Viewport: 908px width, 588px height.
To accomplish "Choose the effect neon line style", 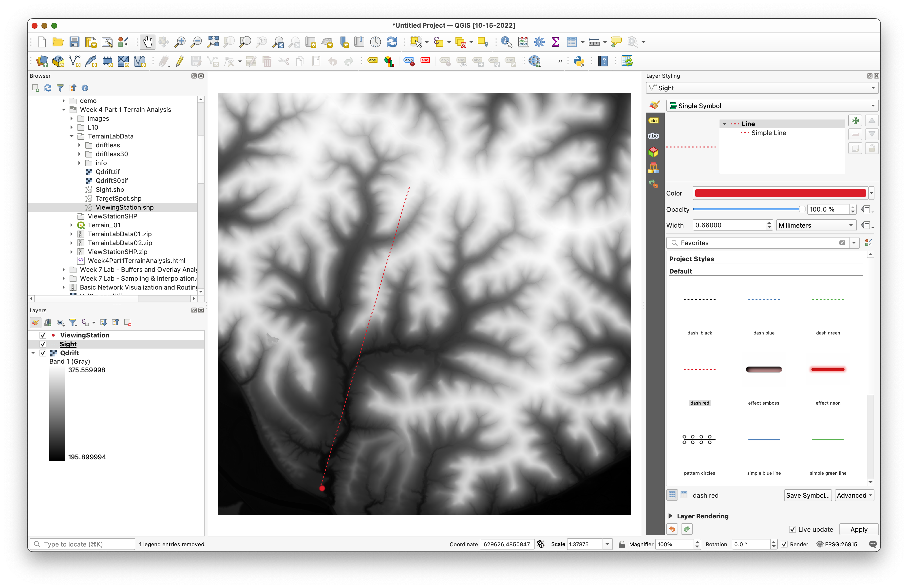I will 828,370.
